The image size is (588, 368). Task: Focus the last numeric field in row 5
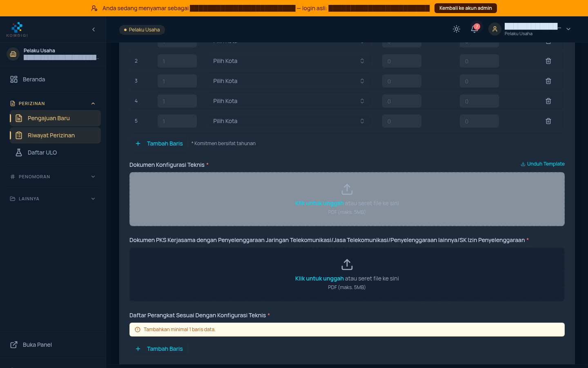tap(479, 121)
